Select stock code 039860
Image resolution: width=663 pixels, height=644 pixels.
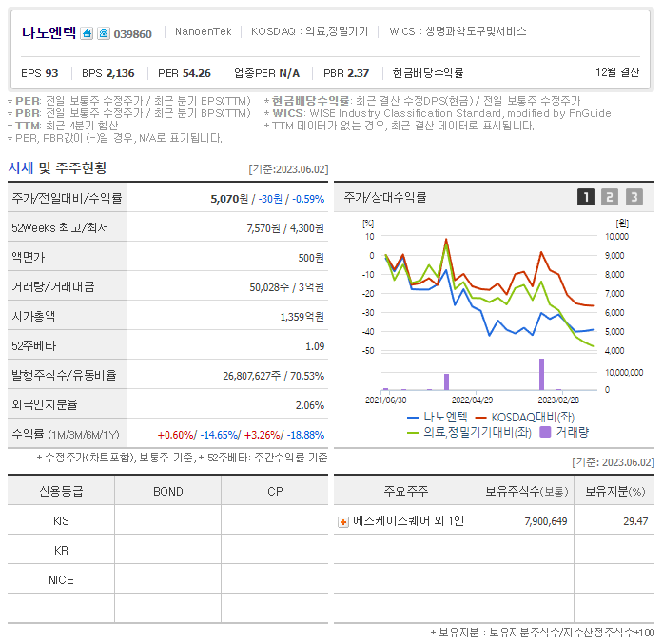[133, 34]
